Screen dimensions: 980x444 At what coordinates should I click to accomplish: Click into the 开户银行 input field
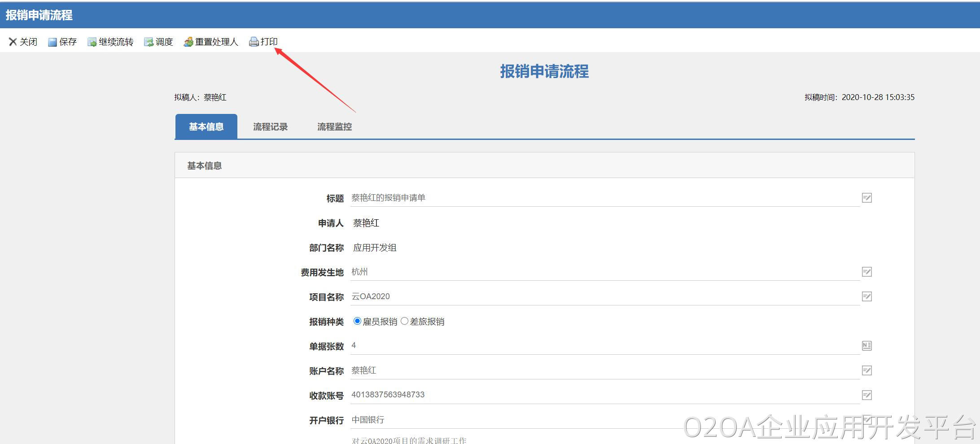coord(516,420)
